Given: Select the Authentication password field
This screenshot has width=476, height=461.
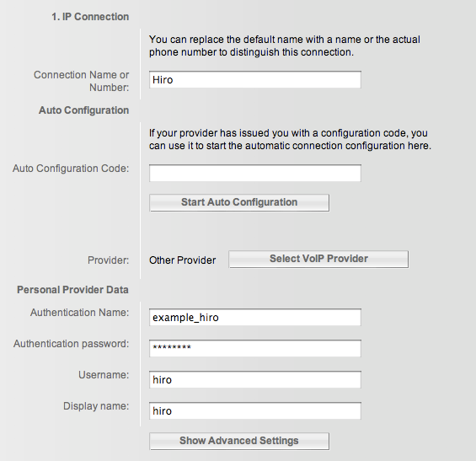Looking at the screenshot, I should [255, 348].
